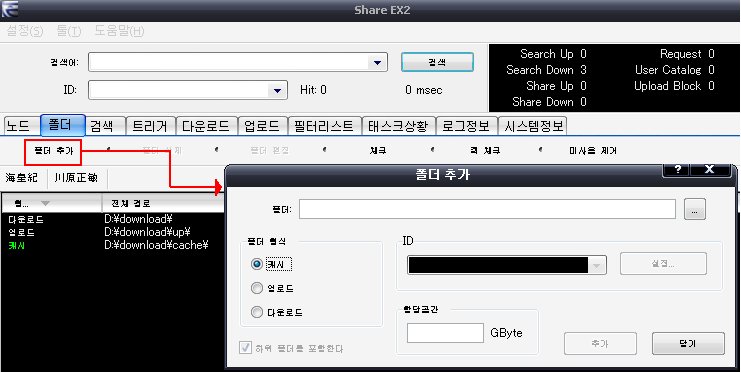View the 태스크상황 tab

coord(398,126)
